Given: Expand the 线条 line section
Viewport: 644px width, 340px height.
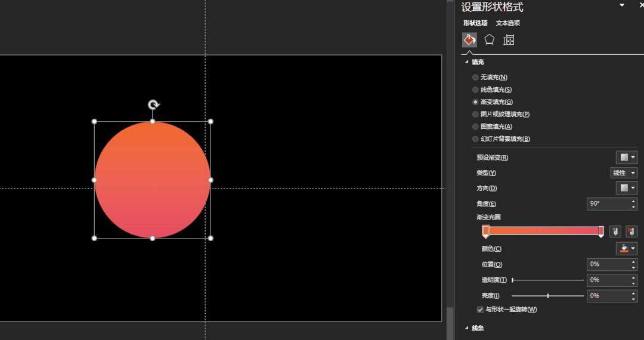Looking at the screenshot, I should (478, 328).
